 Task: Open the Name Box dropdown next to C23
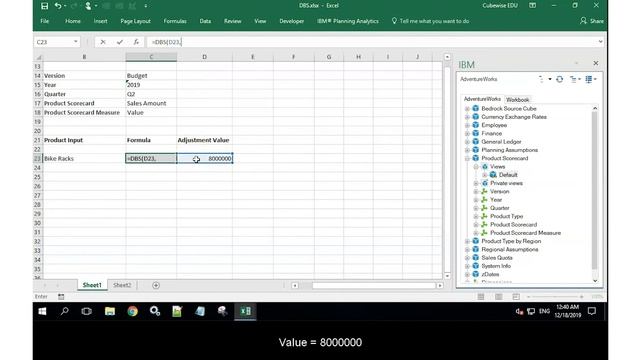pyautogui.click(x=76, y=42)
